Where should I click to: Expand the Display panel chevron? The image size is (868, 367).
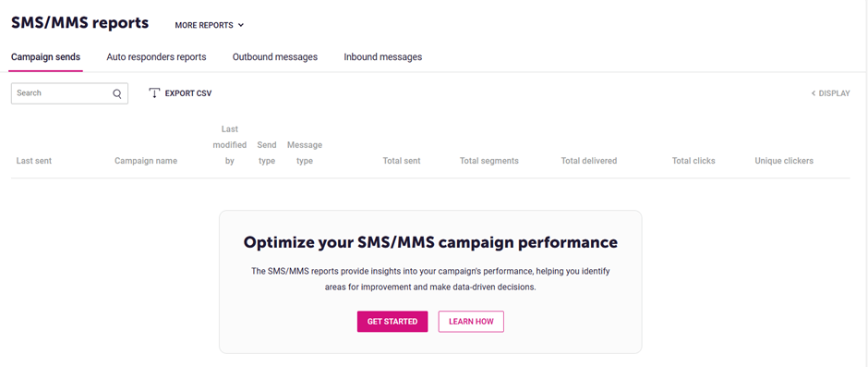pyautogui.click(x=814, y=93)
